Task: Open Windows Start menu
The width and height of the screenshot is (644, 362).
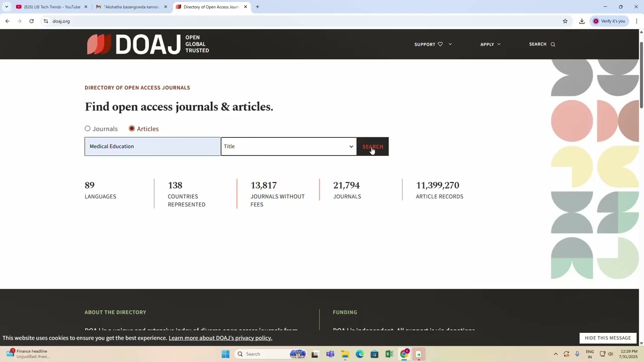Action: tap(225, 354)
